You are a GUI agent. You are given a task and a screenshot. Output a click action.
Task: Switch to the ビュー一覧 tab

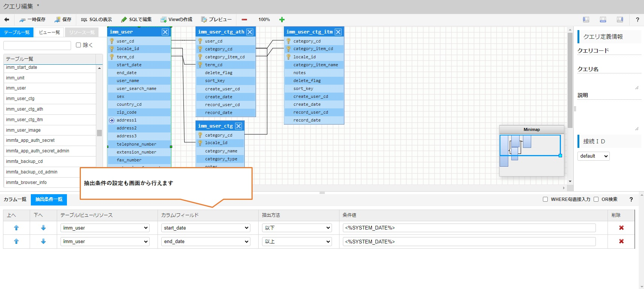[x=49, y=32]
